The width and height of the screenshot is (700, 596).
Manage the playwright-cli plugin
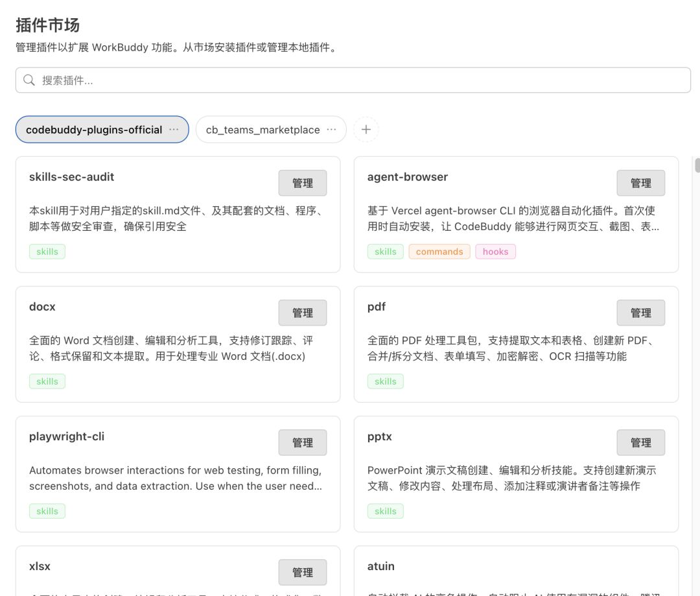303,443
